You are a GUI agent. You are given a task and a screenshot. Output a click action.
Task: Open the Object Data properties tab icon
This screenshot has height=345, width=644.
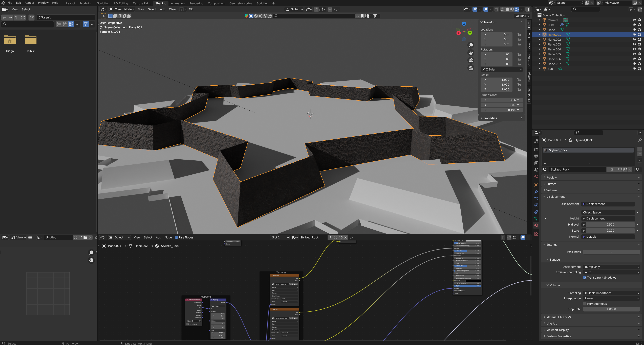pyautogui.click(x=536, y=219)
